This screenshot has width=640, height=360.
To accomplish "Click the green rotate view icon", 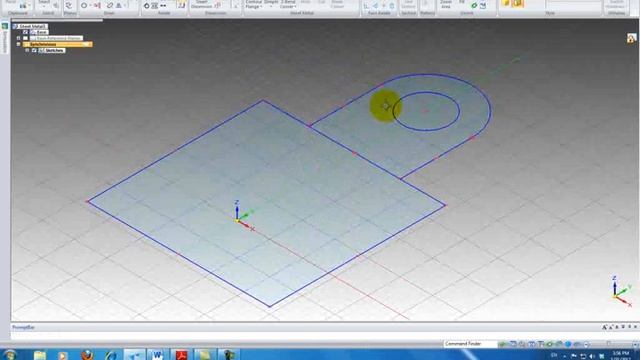I will 474,5.
